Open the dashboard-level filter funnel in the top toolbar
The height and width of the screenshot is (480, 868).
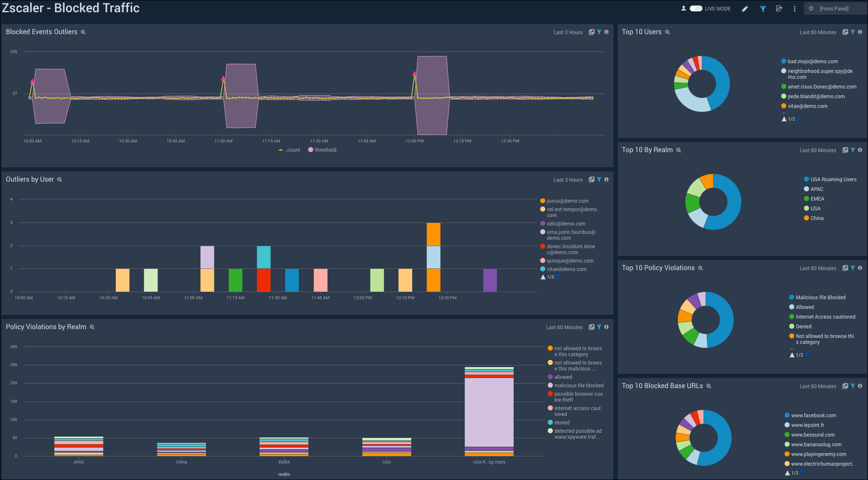tap(763, 8)
